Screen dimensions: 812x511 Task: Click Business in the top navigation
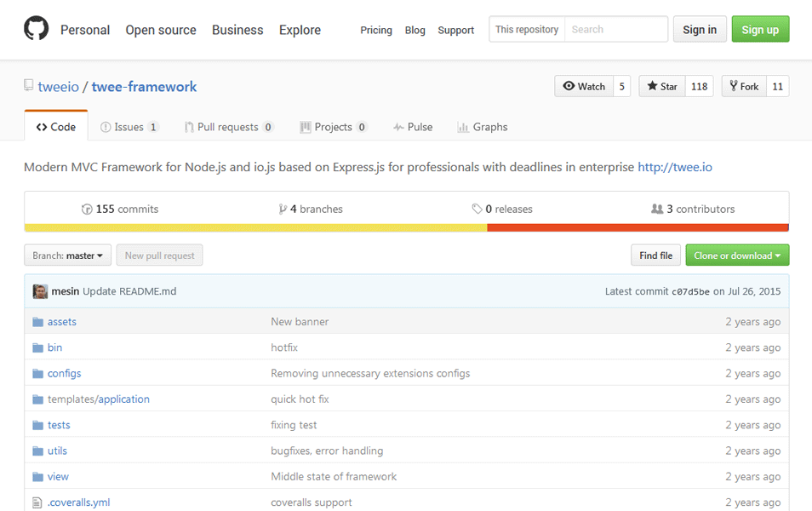(x=237, y=30)
